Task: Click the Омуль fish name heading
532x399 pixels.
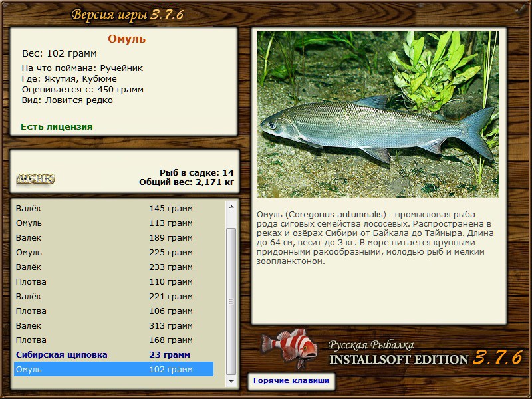Action: tap(126, 39)
